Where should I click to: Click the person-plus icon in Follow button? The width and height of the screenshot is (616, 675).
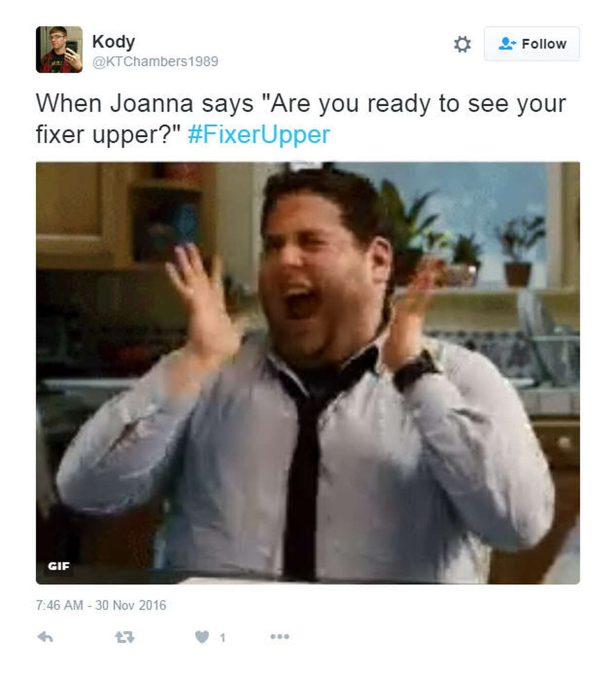pos(506,44)
